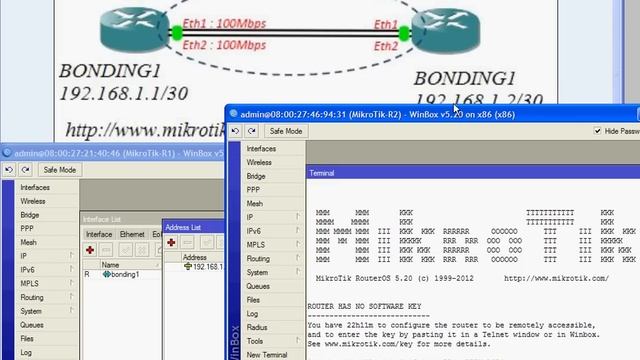Click enable (checkmark) icon in Address List toolbar
The height and width of the screenshot is (360, 640).
click(207, 242)
